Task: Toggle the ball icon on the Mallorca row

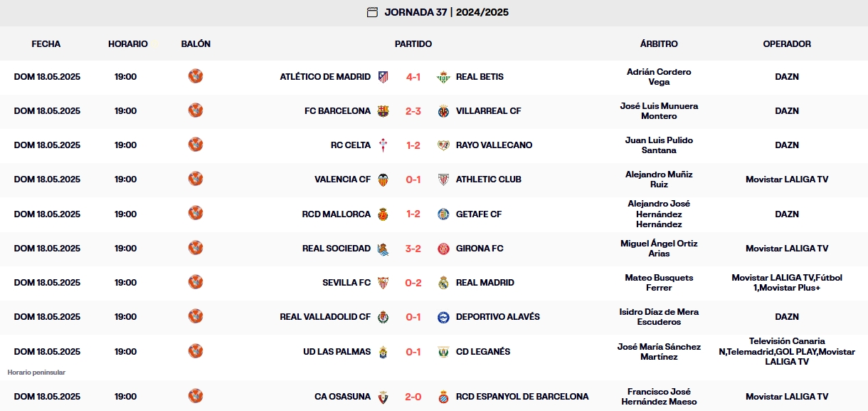Action: tap(196, 214)
